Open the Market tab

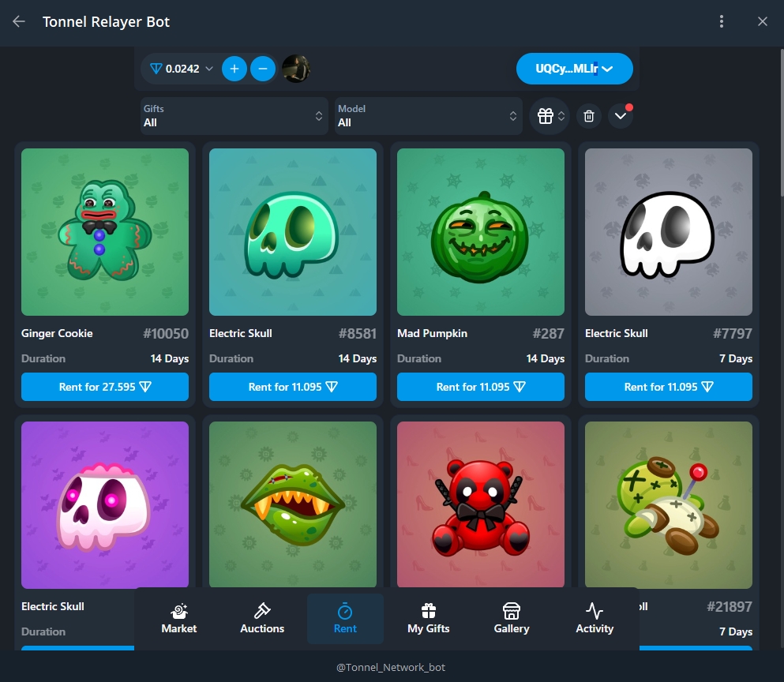pos(179,619)
